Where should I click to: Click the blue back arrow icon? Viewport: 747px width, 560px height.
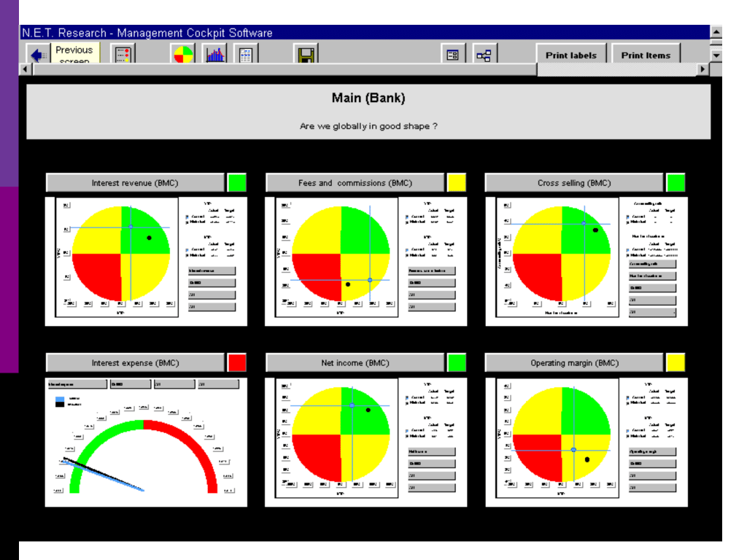click(x=38, y=55)
